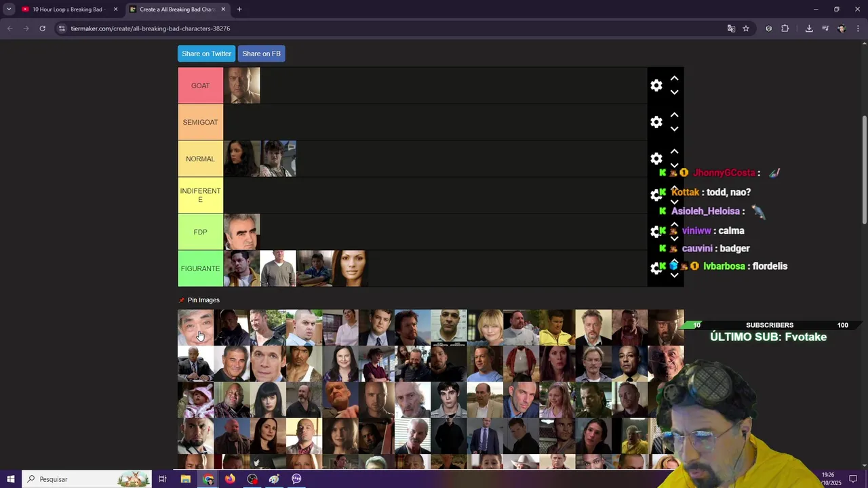Edit the SEMIGOAT tier label
Screen dimensions: 868x488
pyautogui.click(x=200, y=122)
